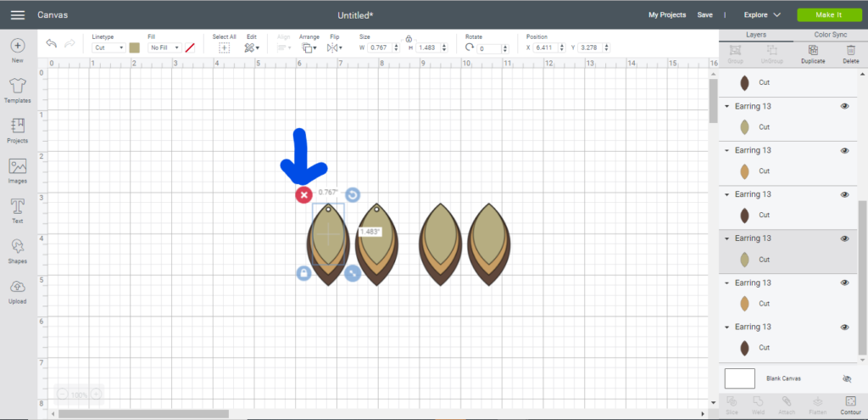This screenshot has width=868, height=420.
Task: Click the Canvas title label
Action: point(53,15)
